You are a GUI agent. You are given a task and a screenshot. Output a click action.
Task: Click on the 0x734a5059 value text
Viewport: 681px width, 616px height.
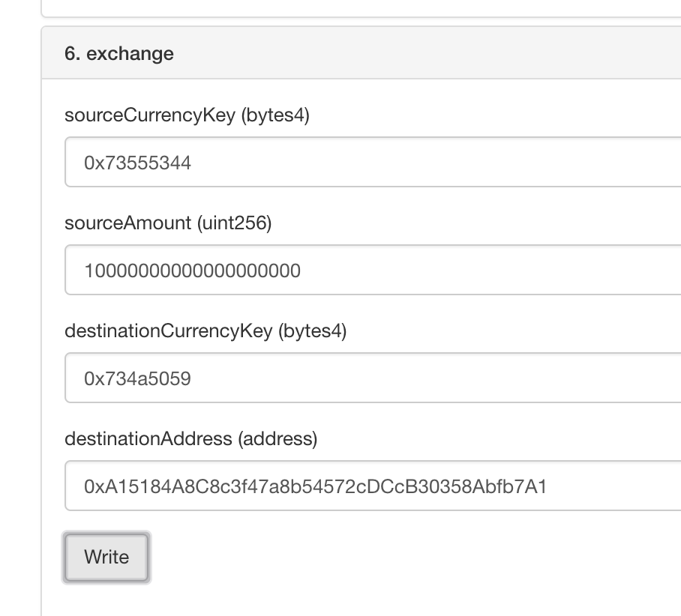[x=138, y=379]
